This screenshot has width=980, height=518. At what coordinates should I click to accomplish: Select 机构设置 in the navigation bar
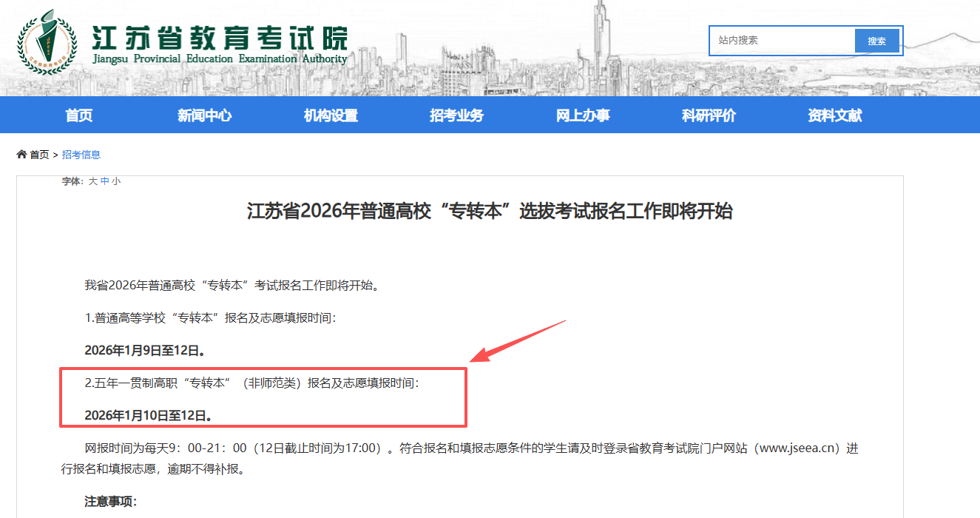[331, 115]
